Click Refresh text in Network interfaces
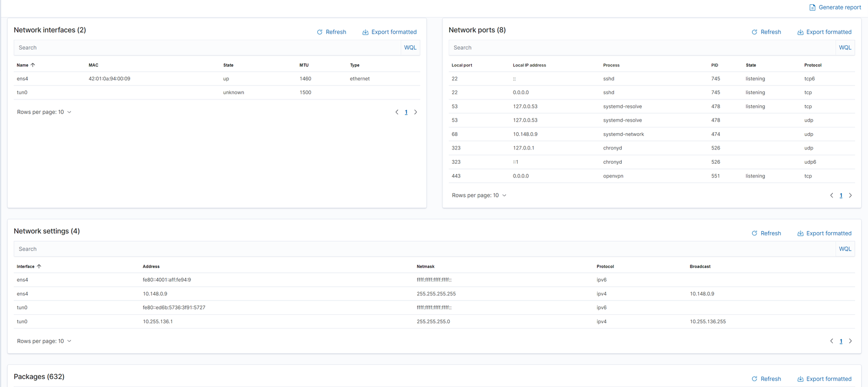Image resolution: width=868 pixels, height=387 pixels. point(336,32)
